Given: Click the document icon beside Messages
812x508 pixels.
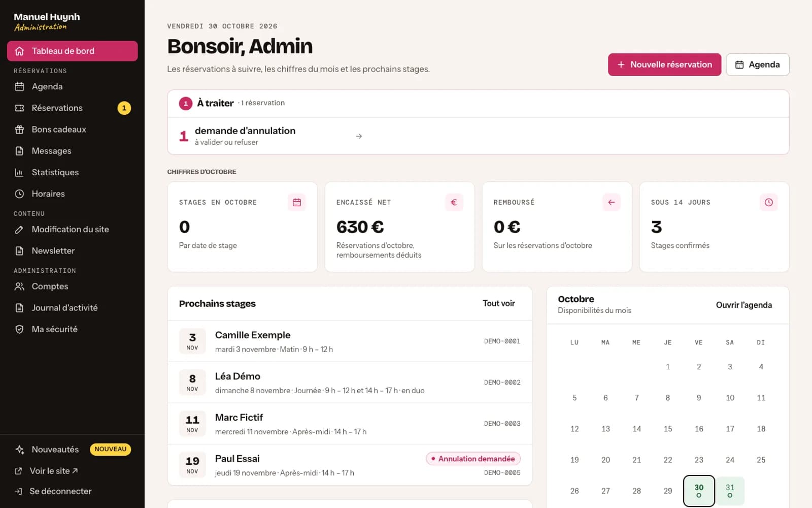Looking at the screenshot, I should pyautogui.click(x=19, y=151).
